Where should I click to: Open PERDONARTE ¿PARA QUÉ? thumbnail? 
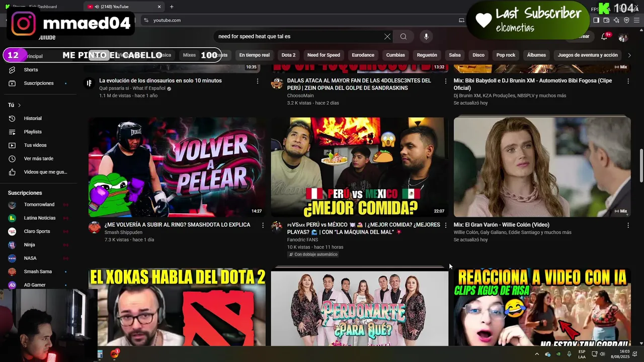[359, 307]
